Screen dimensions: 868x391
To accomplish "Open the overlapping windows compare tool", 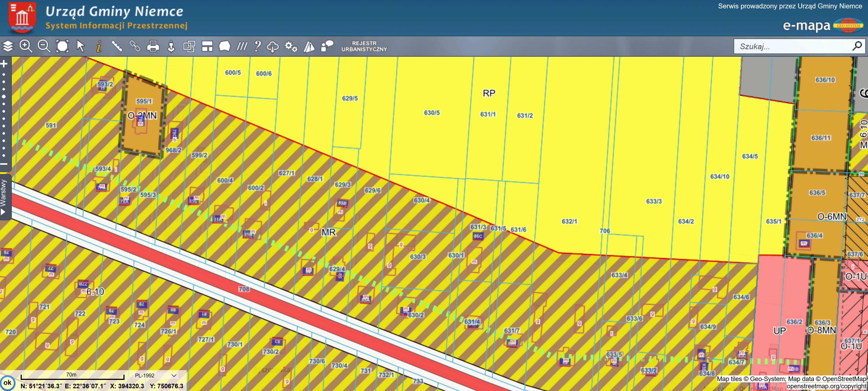I will tap(189, 46).
